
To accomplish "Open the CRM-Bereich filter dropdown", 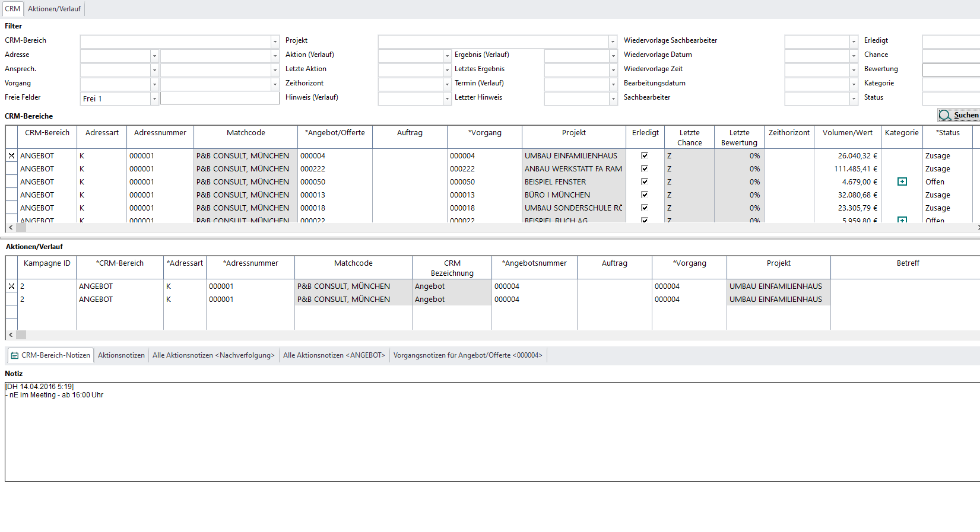I will (x=275, y=41).
